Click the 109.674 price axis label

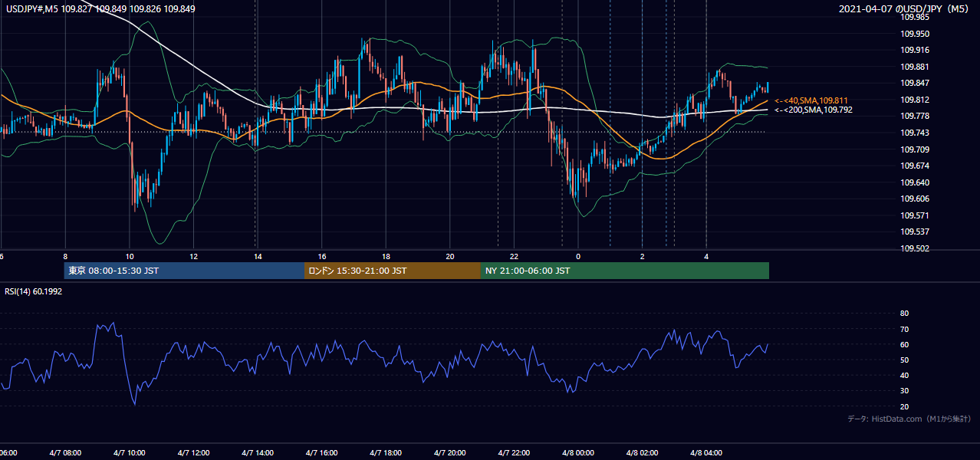pyautogui.click(x=914, y=166)
